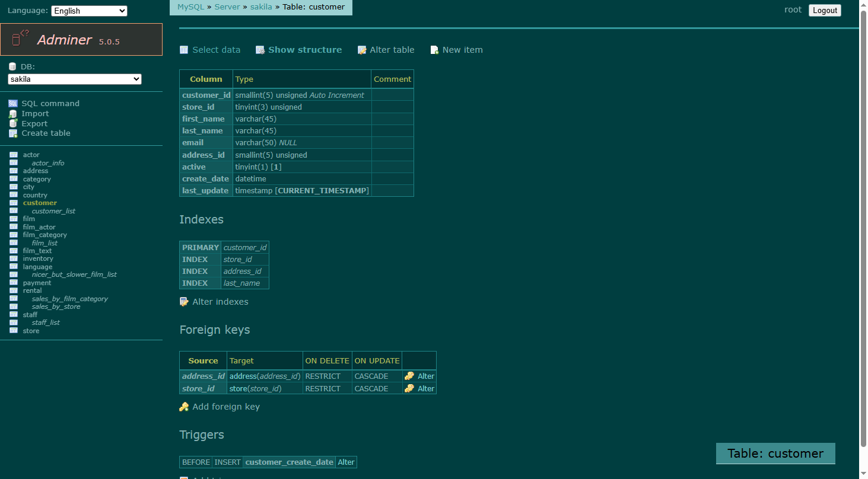The image size is (868, 479).
Task: Click the table icon beside staff
Action: coord(13,315)
